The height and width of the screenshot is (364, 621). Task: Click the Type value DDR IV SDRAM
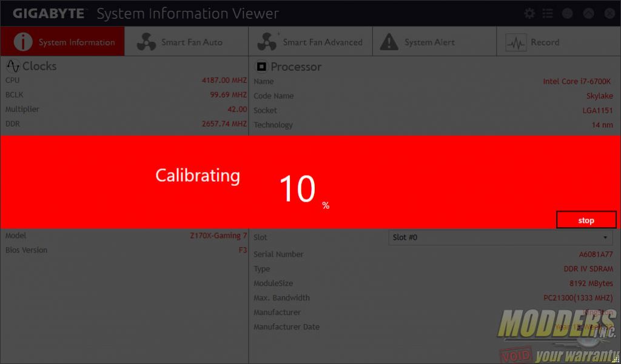[x=588, y=269]
